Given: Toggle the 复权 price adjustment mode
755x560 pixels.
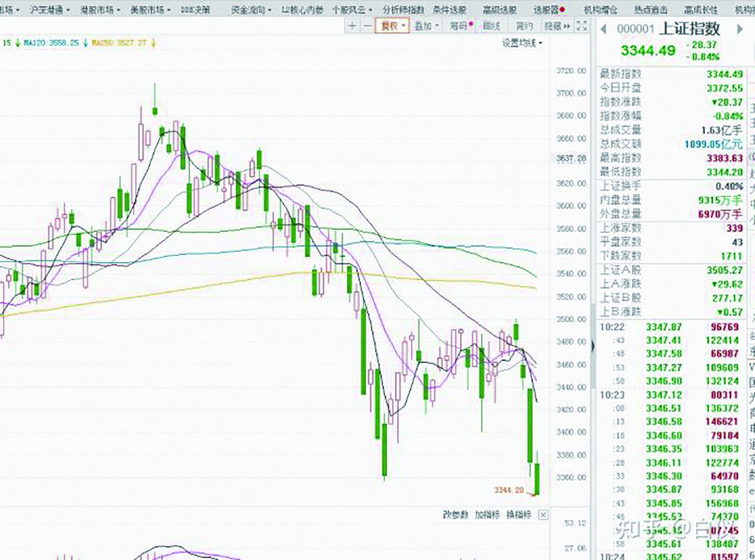Looking at the screenshot, I should pos(390,26).
